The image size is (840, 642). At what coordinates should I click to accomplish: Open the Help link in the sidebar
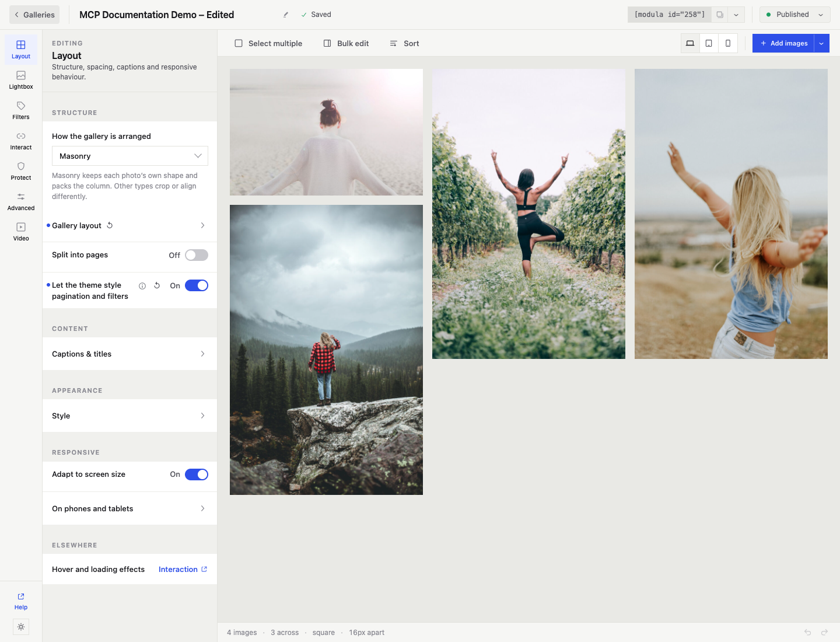21,601
